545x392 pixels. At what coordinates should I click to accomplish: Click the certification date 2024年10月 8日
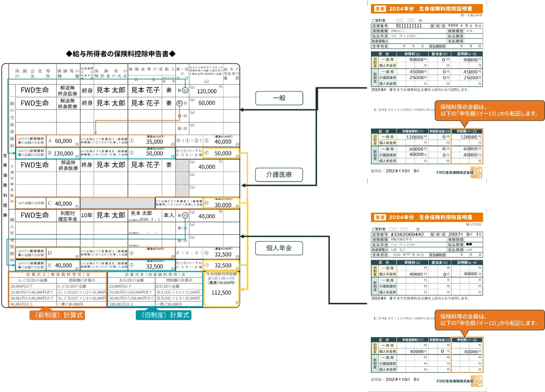tap(403, 380)
